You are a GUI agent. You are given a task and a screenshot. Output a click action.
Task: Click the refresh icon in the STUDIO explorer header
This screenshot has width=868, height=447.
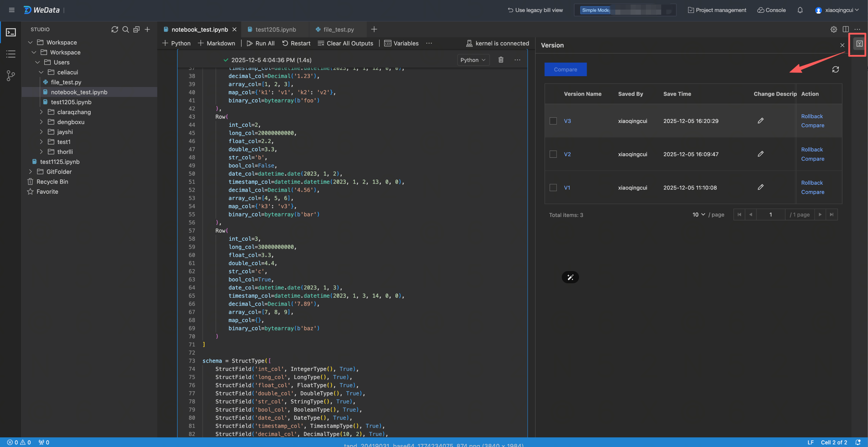[114, 29]
